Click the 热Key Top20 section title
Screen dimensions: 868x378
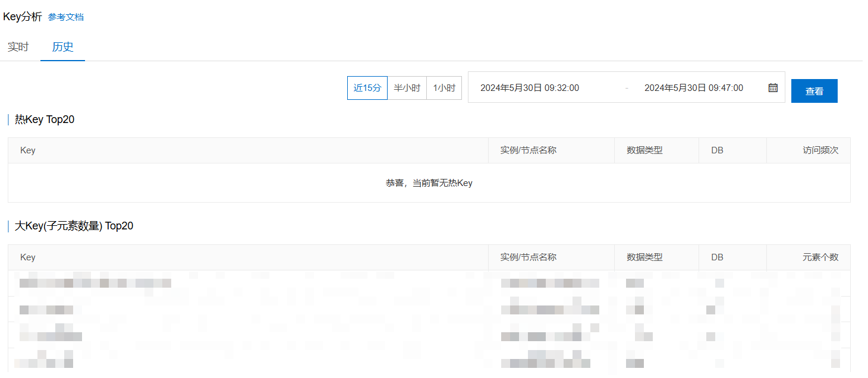tap(45, 119)
